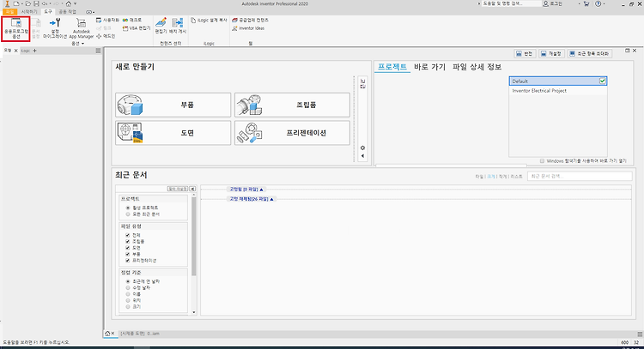
Task: Switch to the 파일 상세 정보 tab
Action: [x=477, y=67]
